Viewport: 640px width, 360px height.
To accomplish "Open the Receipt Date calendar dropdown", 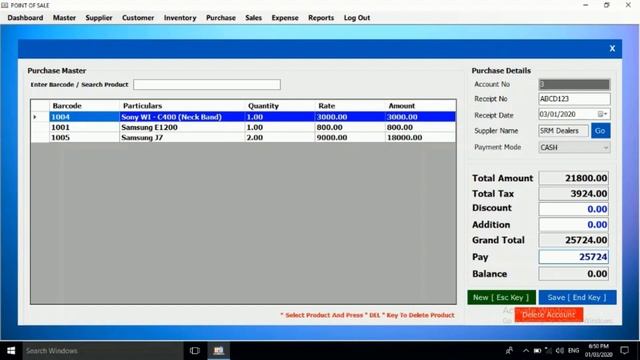I will tap(603, 114).
